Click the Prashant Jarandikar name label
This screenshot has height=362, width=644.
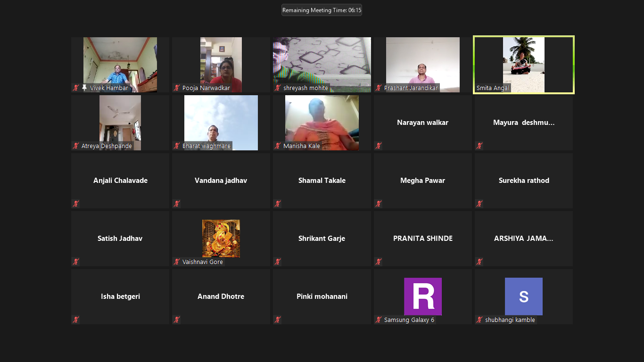[411, 88]
